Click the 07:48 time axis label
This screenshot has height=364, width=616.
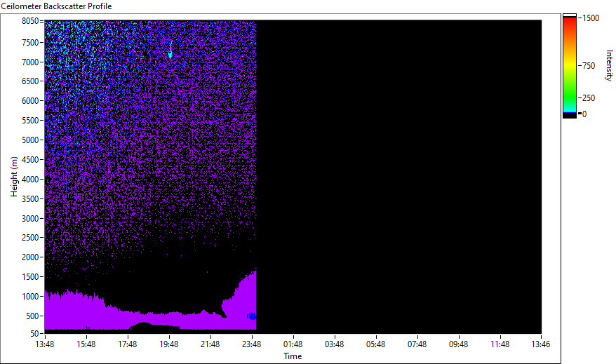(417, 344)
